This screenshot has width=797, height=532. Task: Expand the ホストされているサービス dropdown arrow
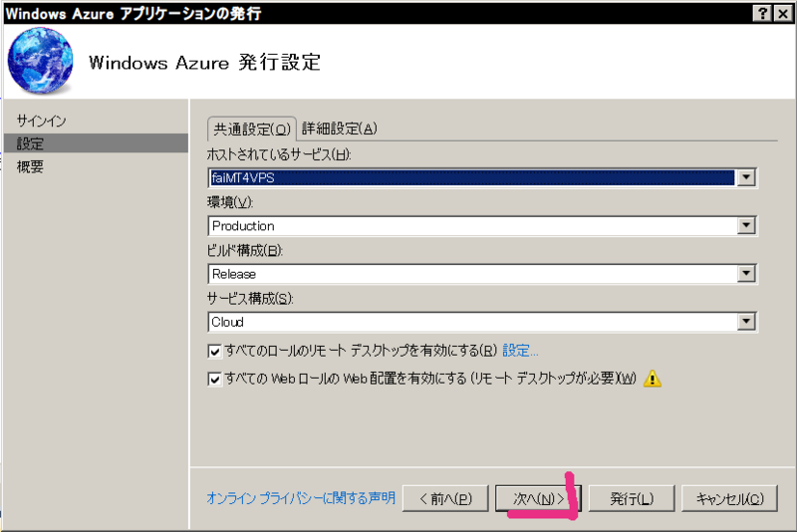745,177
